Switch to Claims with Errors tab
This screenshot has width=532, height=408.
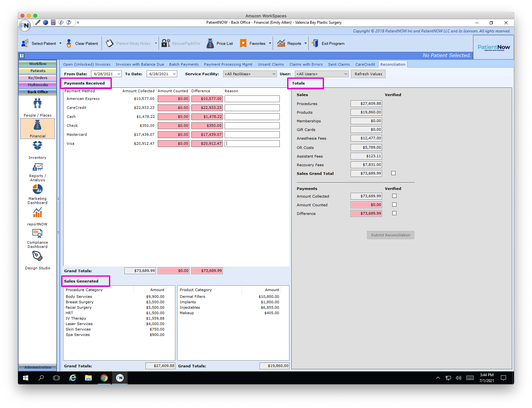click(306, 64)
